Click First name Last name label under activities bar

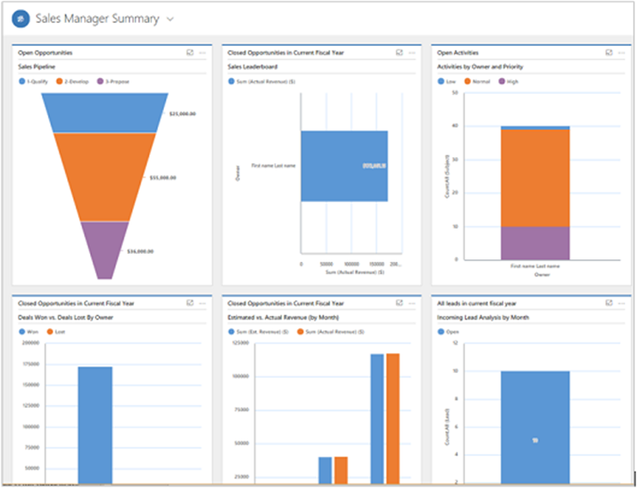(535, 266)
